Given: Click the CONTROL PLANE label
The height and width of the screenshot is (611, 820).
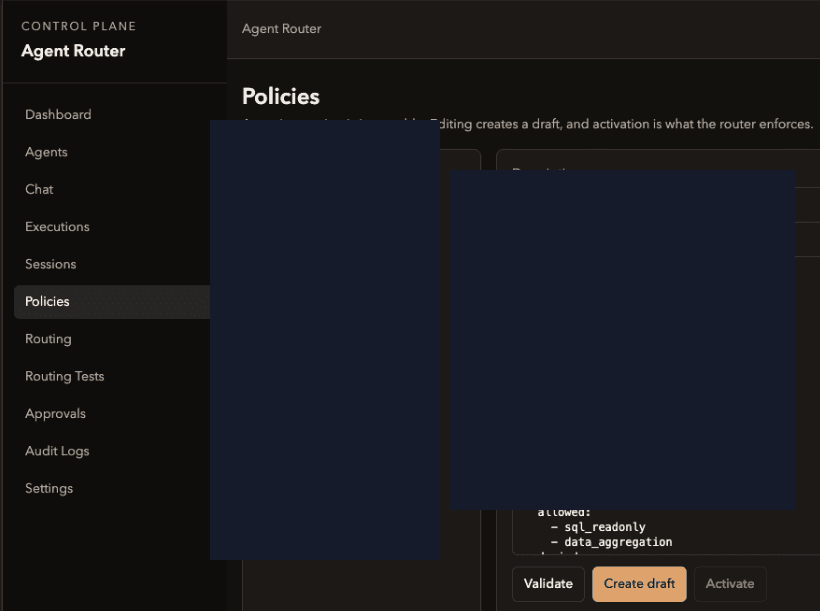Looking at the screenshot, I should (x=78, y=26).
